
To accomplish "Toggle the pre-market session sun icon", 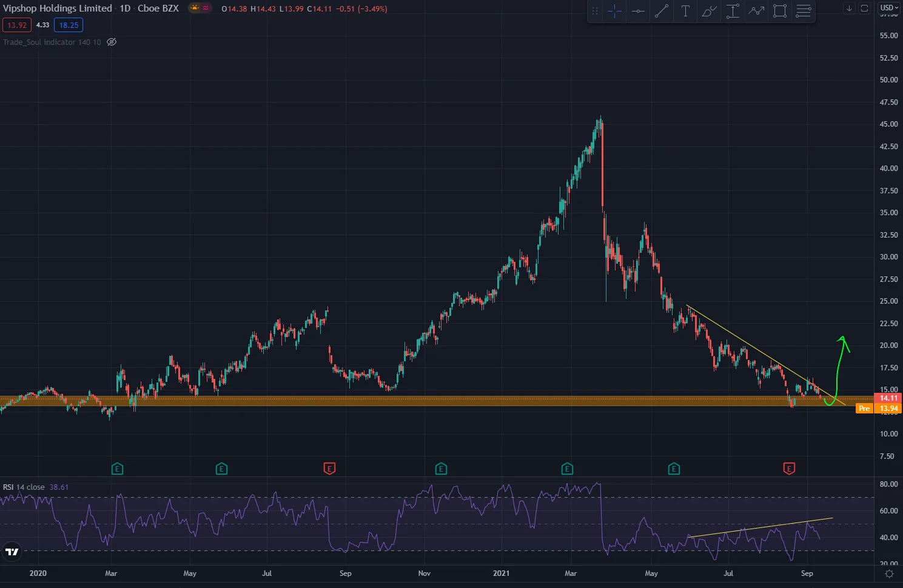I will pos(195,8).
